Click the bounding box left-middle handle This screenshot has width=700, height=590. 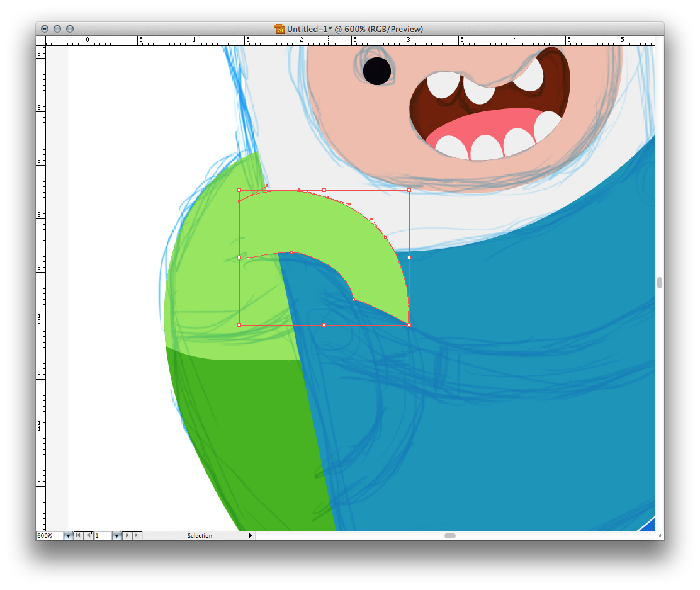[x=239, y=258]
